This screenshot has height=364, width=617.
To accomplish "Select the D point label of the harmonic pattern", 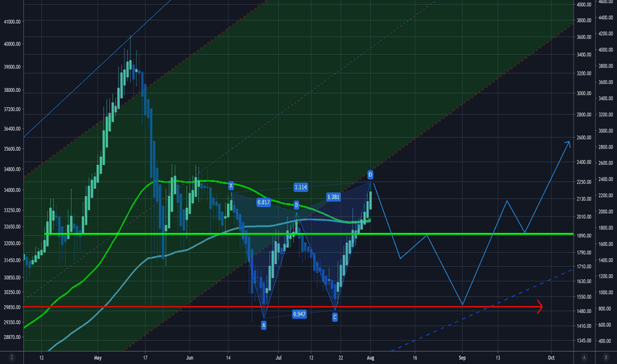I will point(370,175).
